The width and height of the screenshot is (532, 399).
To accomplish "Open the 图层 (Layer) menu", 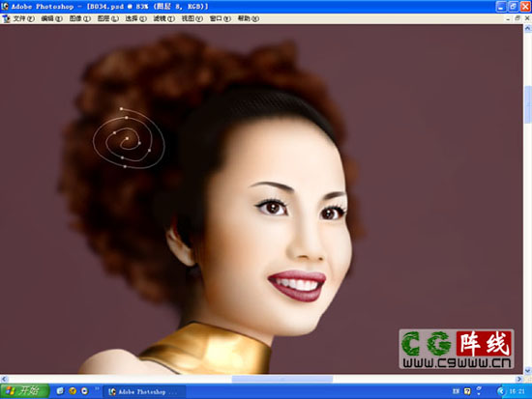I will point(108,18).
